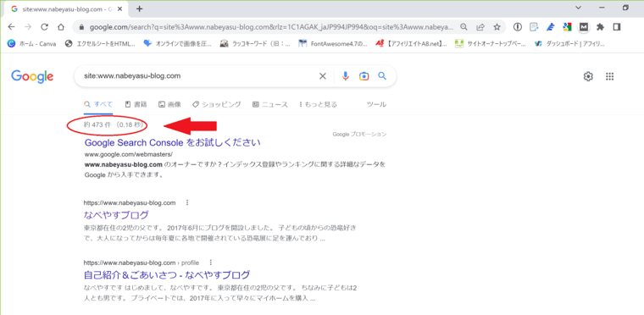Search by image with camera icon
Viewport: 644px width, 315px height.
coord(364,76)
